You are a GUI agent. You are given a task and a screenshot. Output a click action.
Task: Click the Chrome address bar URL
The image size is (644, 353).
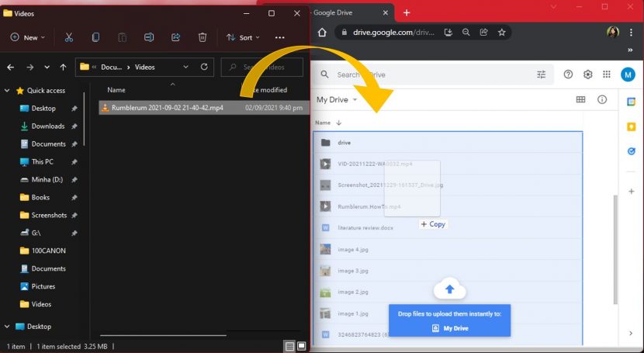[x=393, y=32]
